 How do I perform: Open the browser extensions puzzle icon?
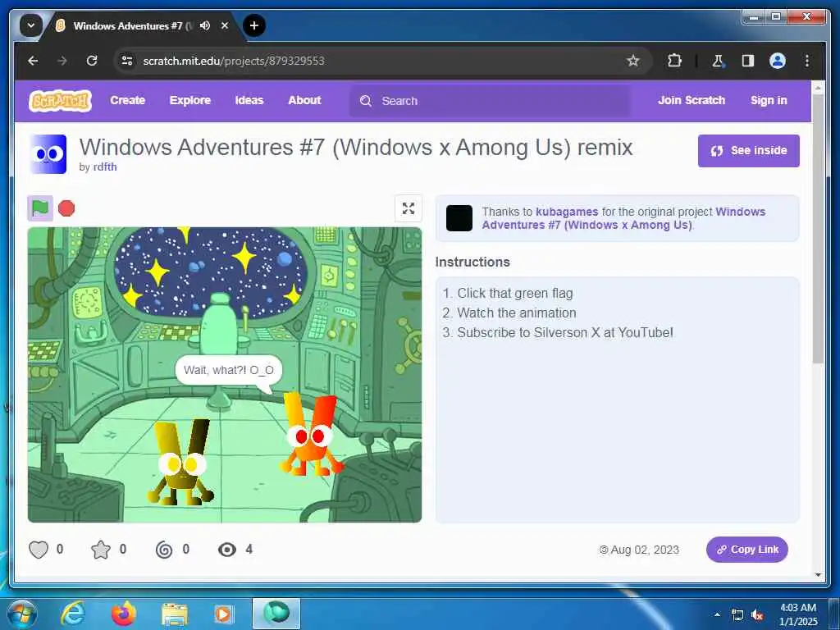click(x=674, y=61)
